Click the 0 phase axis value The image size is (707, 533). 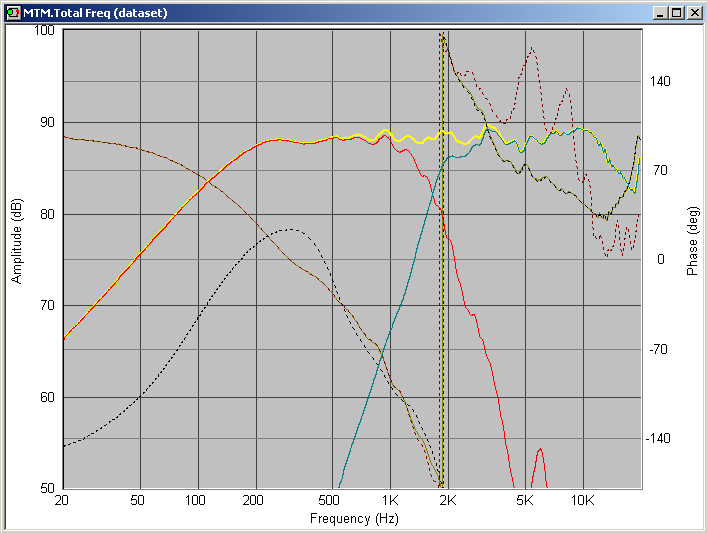point(661,259)
